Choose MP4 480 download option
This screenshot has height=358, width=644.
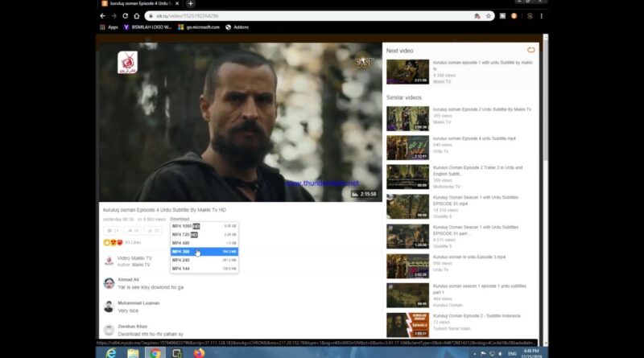204,243
